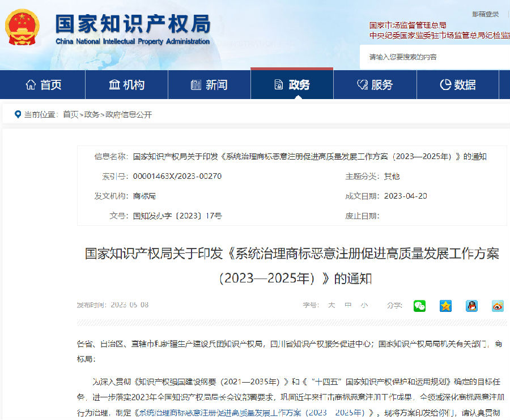This screenshot has height=420, width=510.
Task: Set font size to 小 (small)
Action: tap(364, 305)
